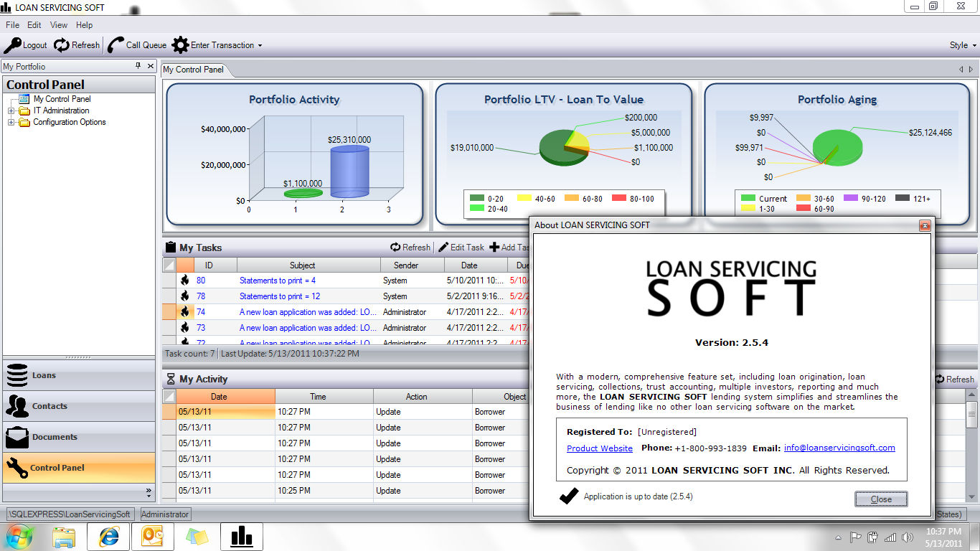The width and height of the screenshot is (980, 551).
Task: Open the Enter Transaction dropdown arrow
Action: 260,46
